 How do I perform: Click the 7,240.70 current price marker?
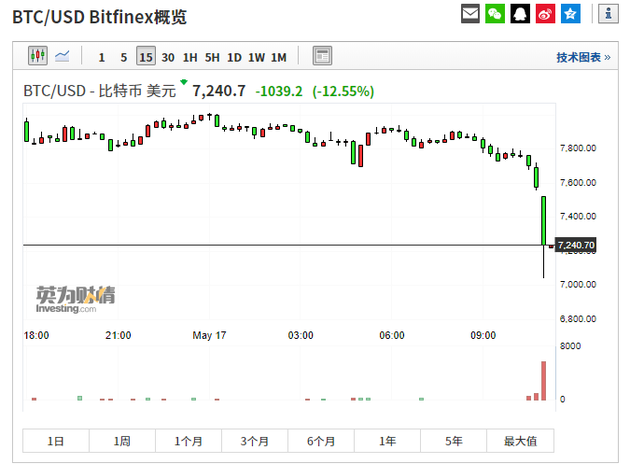pos(576,245)
